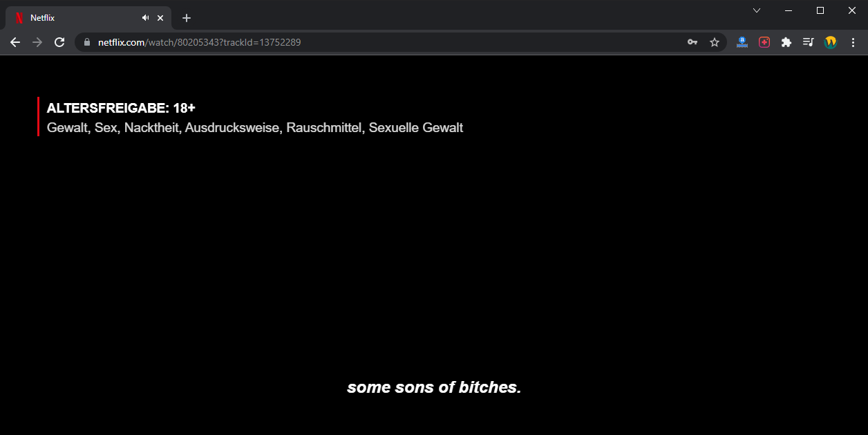View site information via the lock icon

86,42
